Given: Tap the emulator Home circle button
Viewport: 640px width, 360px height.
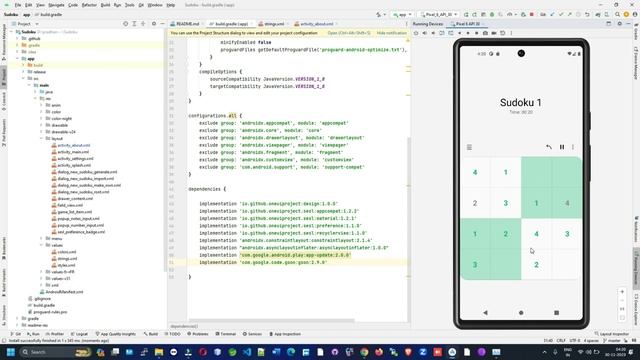Looking at the screenshot, I should tap(521, 313).
